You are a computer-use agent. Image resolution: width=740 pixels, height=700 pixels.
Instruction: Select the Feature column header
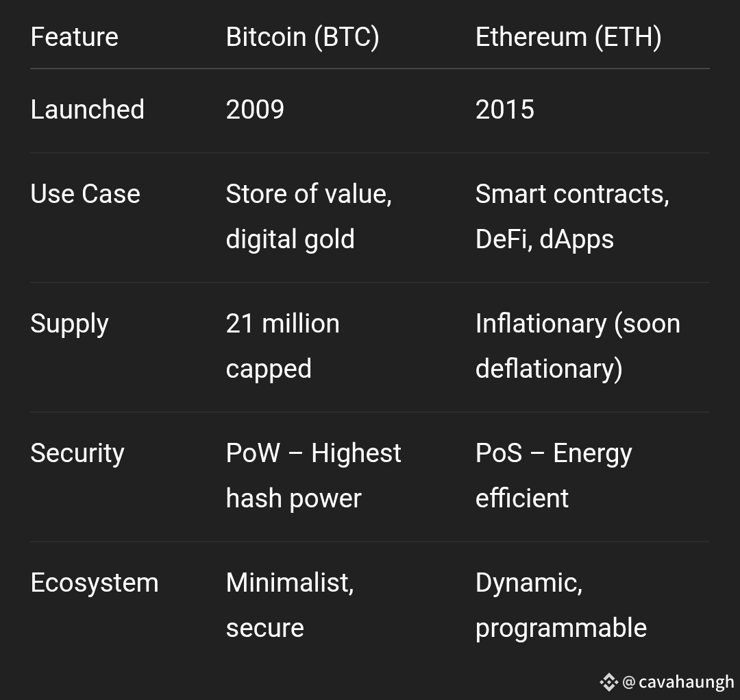[74, 37]
